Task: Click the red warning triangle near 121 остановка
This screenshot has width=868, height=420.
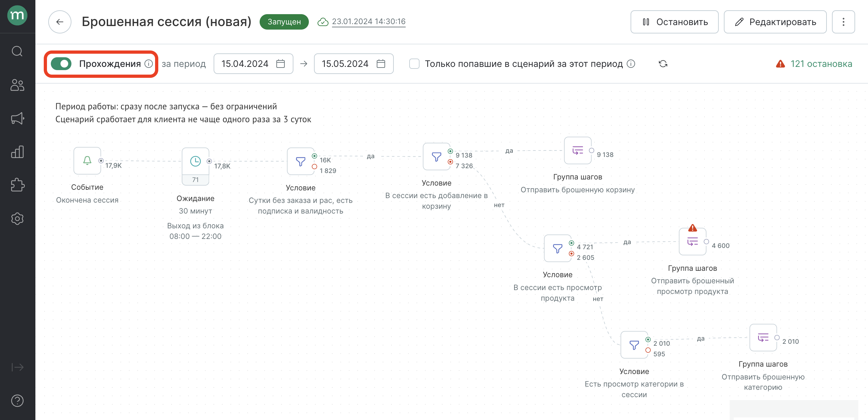Action: click(780, 64)
